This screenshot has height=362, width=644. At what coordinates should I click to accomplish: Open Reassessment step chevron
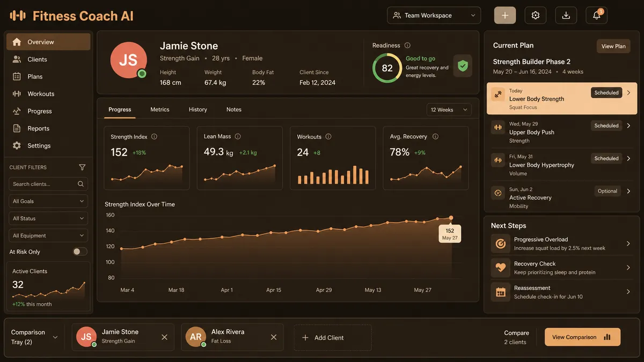[628, 292]
